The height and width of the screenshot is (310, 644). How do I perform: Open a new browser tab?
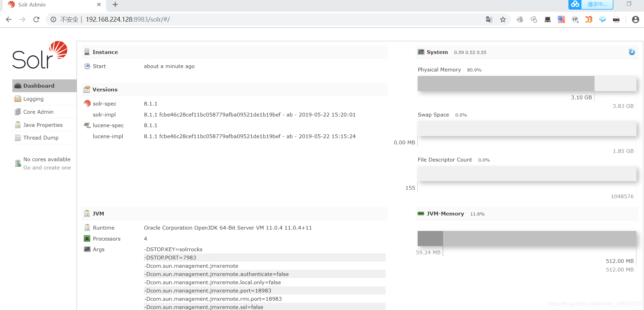tap(115, 5)
